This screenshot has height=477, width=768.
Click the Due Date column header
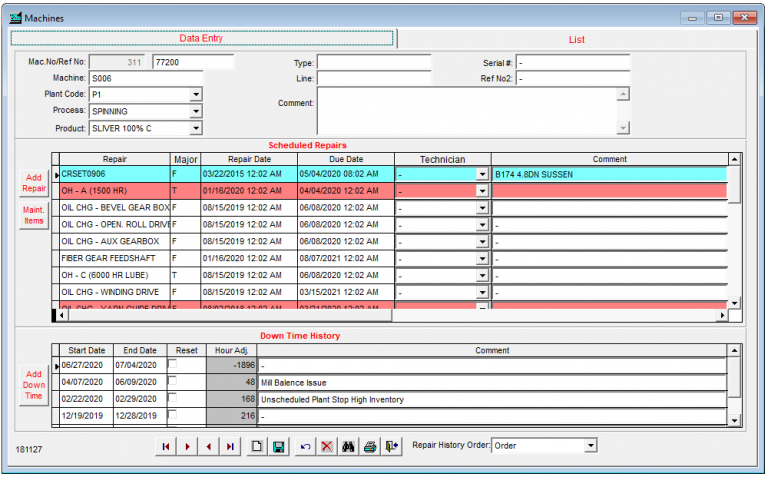(x=346, y=159)
